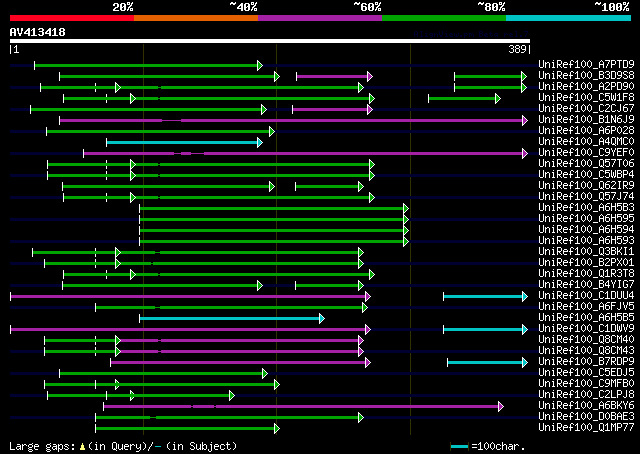
Task: Click the green alignment bar for UniRef100_A6H5B3
Action: click(x=274, y=209)
